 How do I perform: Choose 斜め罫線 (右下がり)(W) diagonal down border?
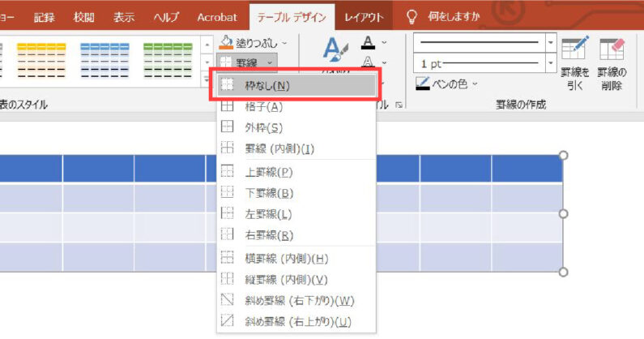(x=296, y=300)
